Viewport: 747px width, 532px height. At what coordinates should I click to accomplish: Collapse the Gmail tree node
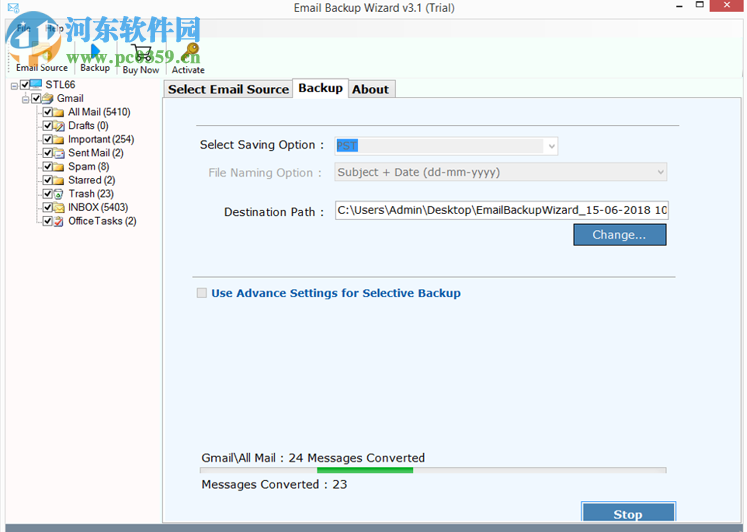[26, 100]
